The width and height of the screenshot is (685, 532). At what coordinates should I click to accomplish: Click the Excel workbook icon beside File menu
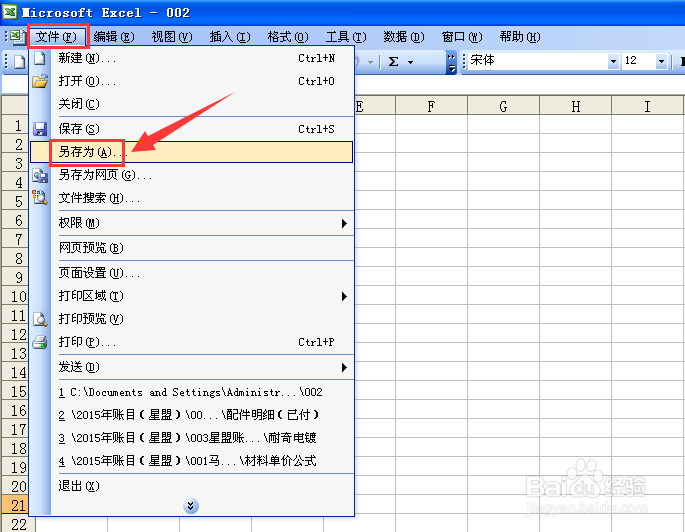pyautogui.click(x=17, y=36)
